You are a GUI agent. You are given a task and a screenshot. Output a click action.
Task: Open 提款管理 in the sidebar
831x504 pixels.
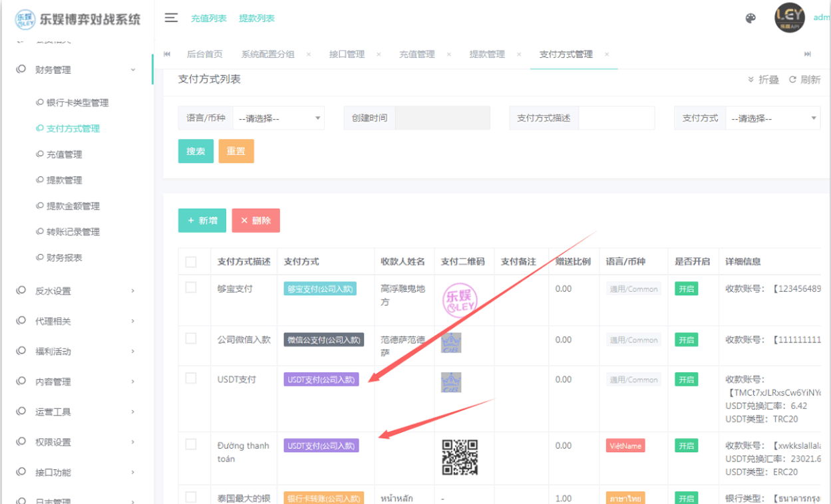point(64,180)
